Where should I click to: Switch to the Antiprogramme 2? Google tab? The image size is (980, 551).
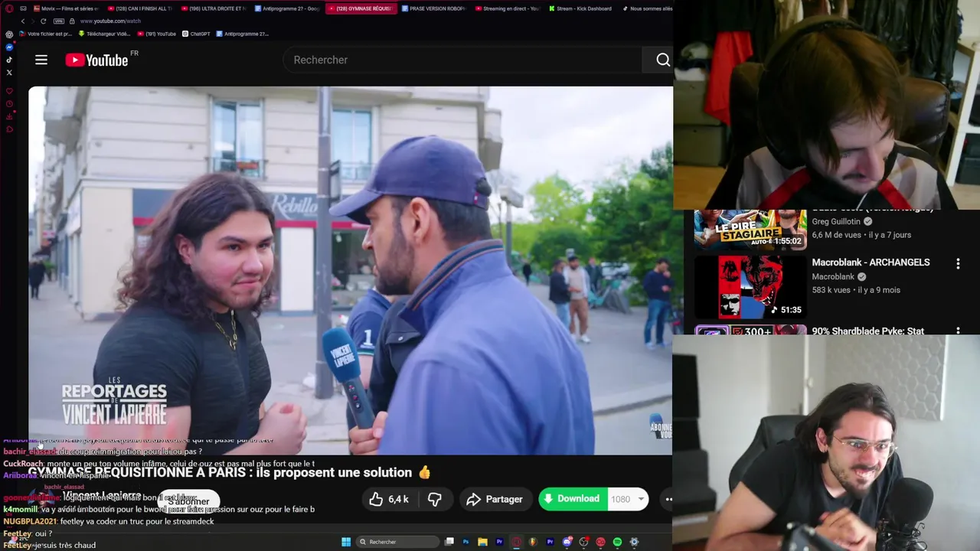tap(288, 8)
